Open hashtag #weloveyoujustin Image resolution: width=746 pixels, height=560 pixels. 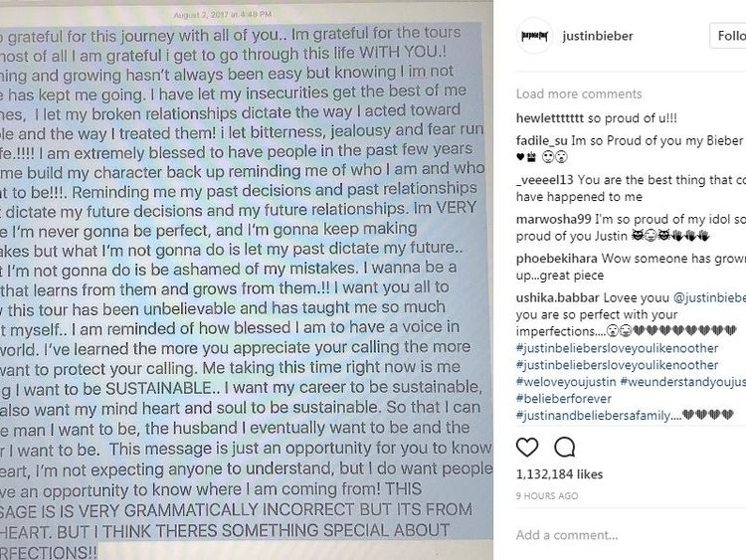tap(566, 382)
